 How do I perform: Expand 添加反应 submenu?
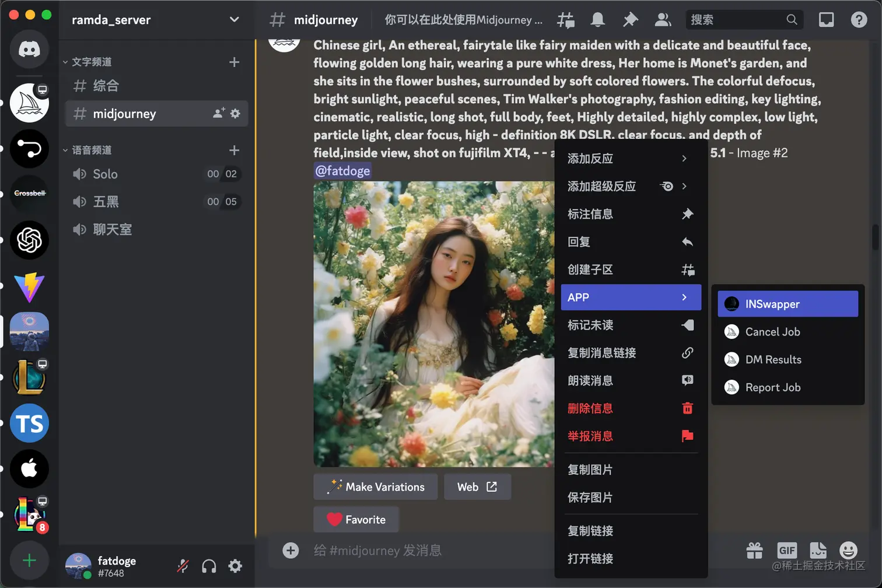(631, 159)
